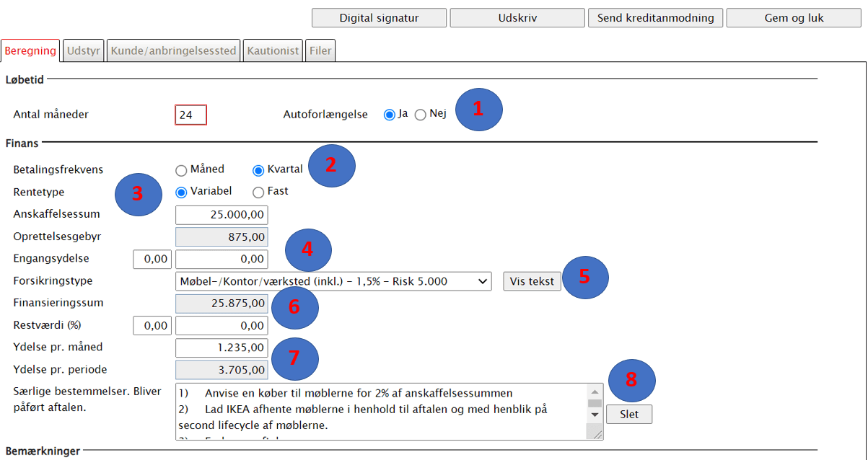Open the Forsikringstype dropdown
The width and height of the screenshot is (868, 460).
point(333,281)
